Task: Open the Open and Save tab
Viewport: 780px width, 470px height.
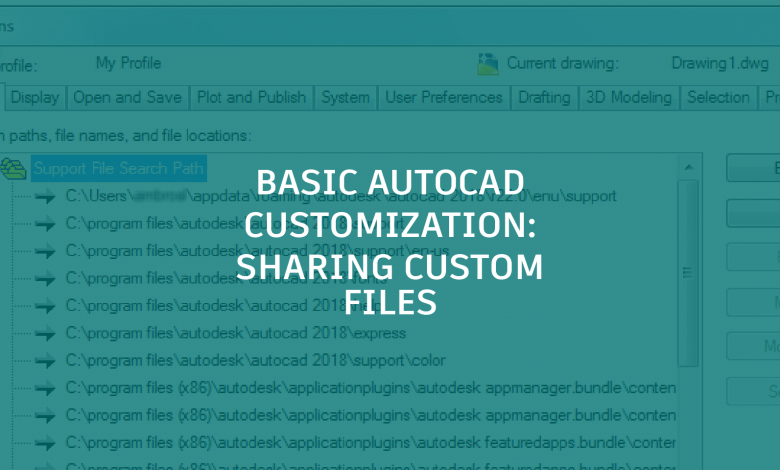Action: point(127,97)
